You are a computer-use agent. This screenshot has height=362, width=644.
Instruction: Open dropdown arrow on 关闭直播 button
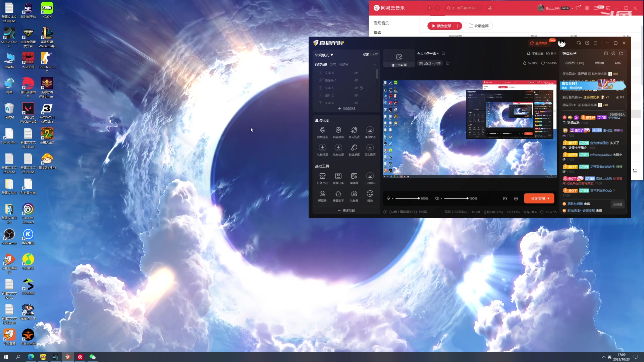(x=548, y=198)
